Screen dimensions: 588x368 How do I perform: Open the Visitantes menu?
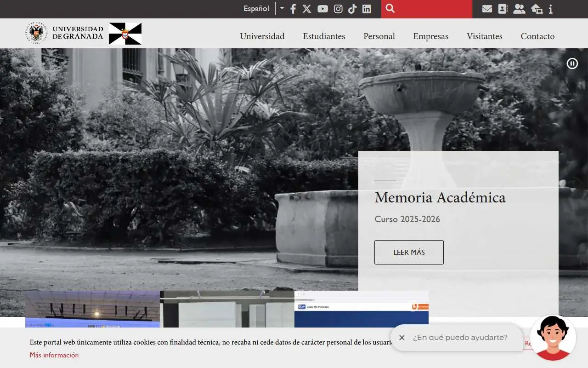point(485,36)
